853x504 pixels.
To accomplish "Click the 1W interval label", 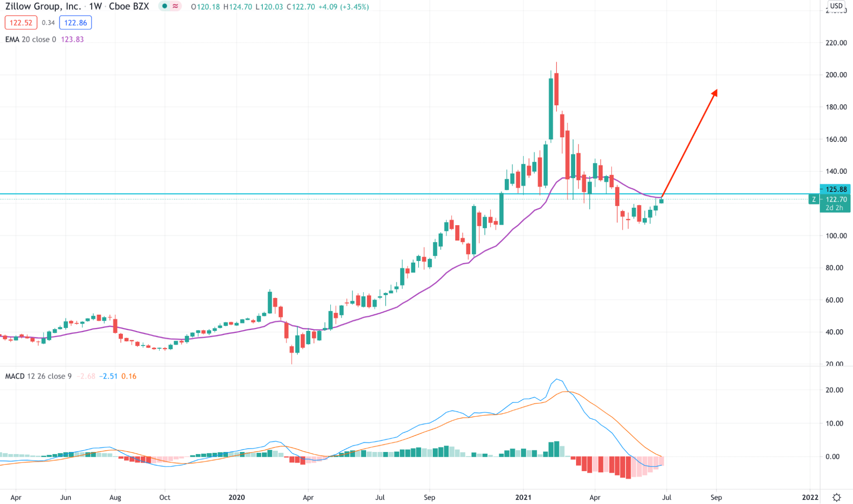I will coord(96,6).
